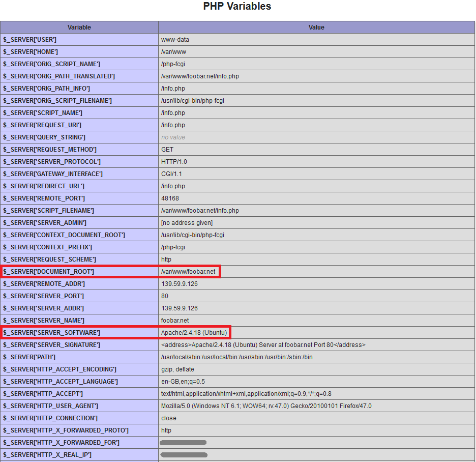
Task: Click the $_SERVER['SCRIPT_FILENAME'] variable cell
Action: pos(79,211)
